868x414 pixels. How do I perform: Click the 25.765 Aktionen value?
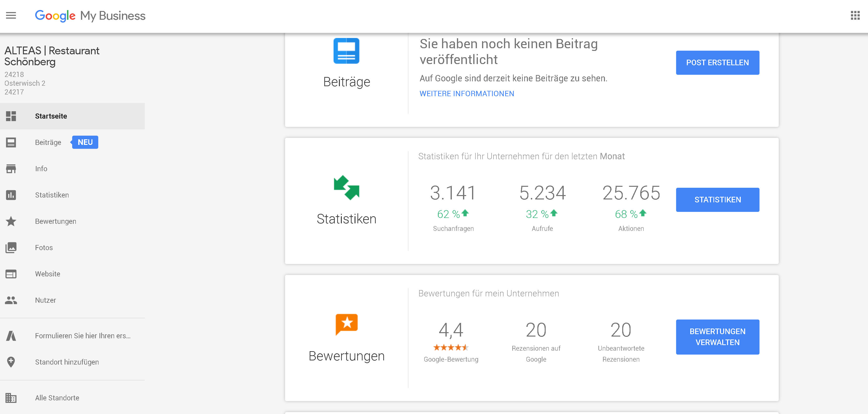tap(631, 193)
